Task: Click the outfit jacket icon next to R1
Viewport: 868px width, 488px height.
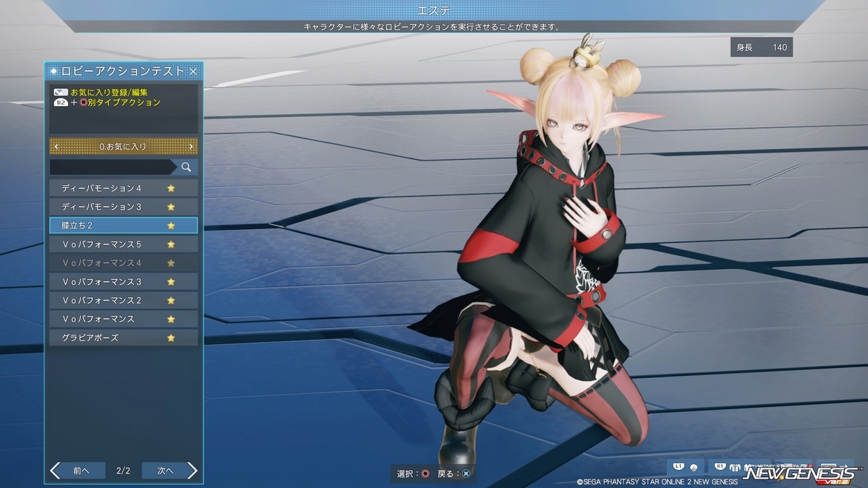Action: 735,468
